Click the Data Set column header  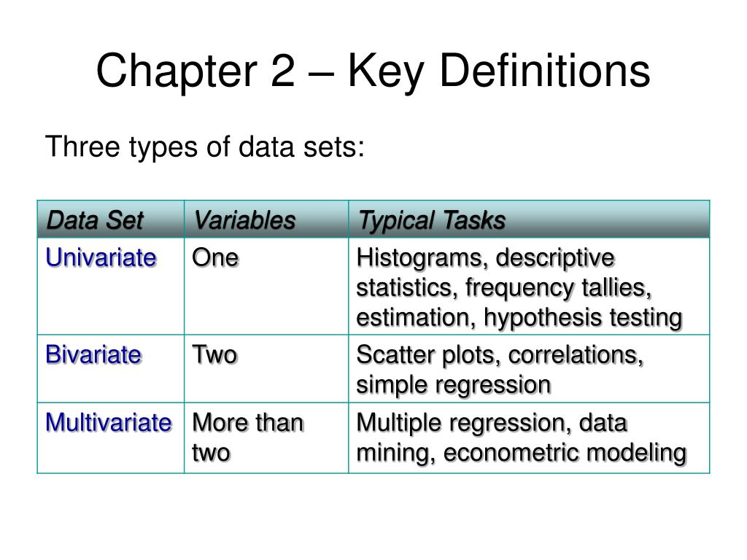(111, 219)
